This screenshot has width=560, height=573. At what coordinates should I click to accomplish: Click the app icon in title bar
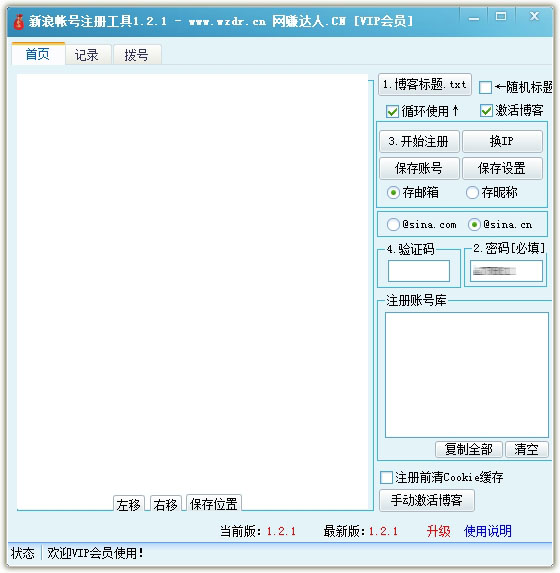point(19,22)
